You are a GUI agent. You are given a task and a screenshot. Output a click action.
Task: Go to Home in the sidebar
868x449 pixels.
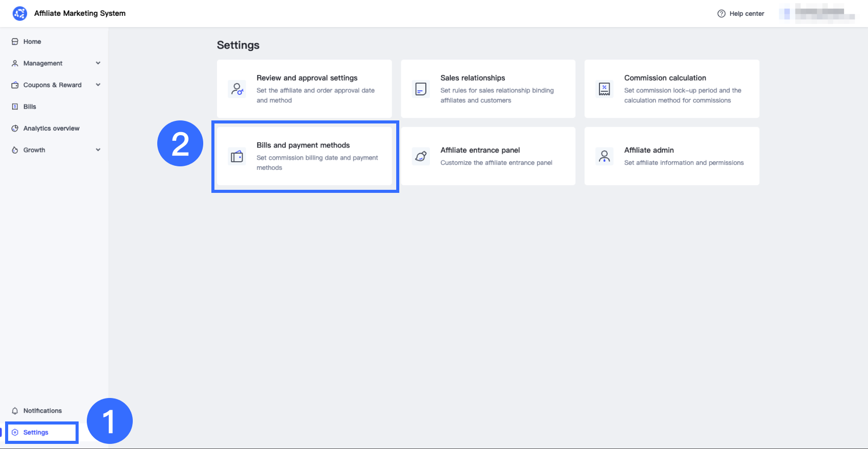pos(32,42)
